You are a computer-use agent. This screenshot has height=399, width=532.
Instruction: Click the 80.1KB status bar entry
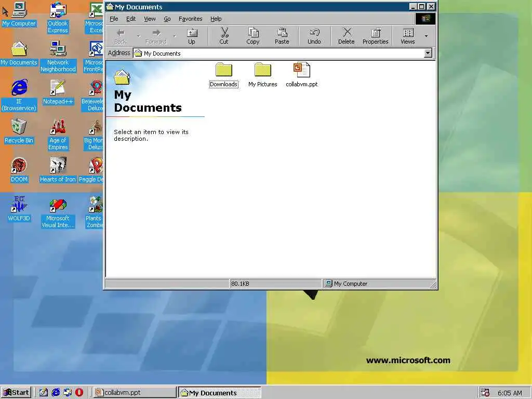coord(240,284)
